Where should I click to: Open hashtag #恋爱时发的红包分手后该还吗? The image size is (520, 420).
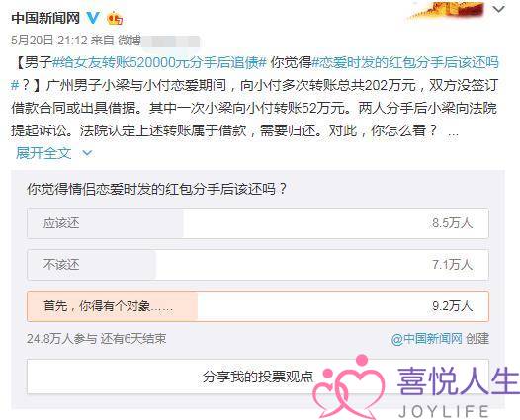coord(405,62)
